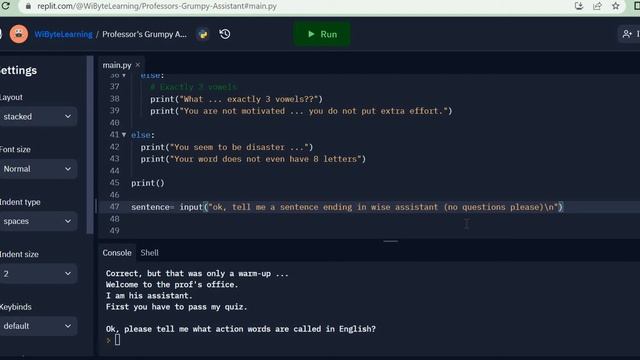Switch to the Shell tab
The height and width of the screenshot is (360, 640).
[149, 253]
